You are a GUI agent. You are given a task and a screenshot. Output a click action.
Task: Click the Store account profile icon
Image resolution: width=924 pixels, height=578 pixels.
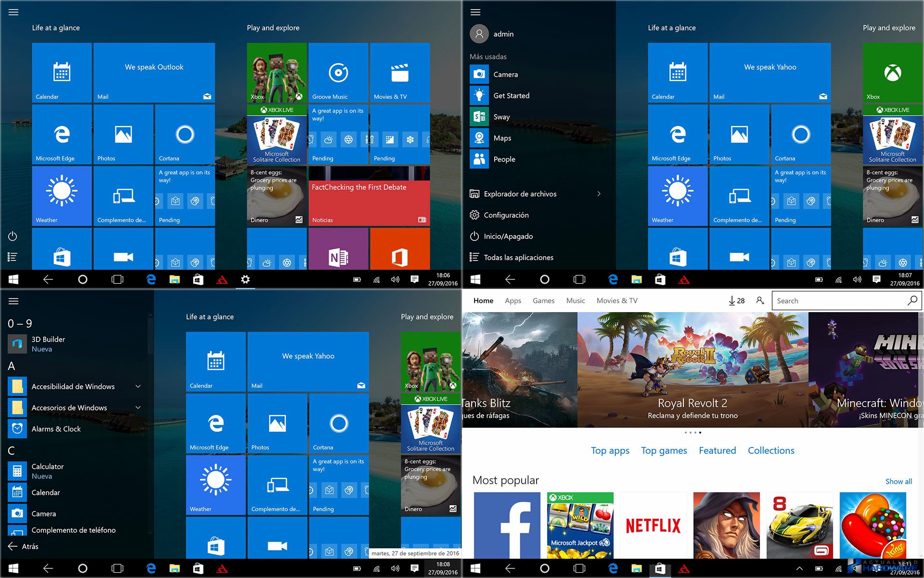[x=760, y=301]
